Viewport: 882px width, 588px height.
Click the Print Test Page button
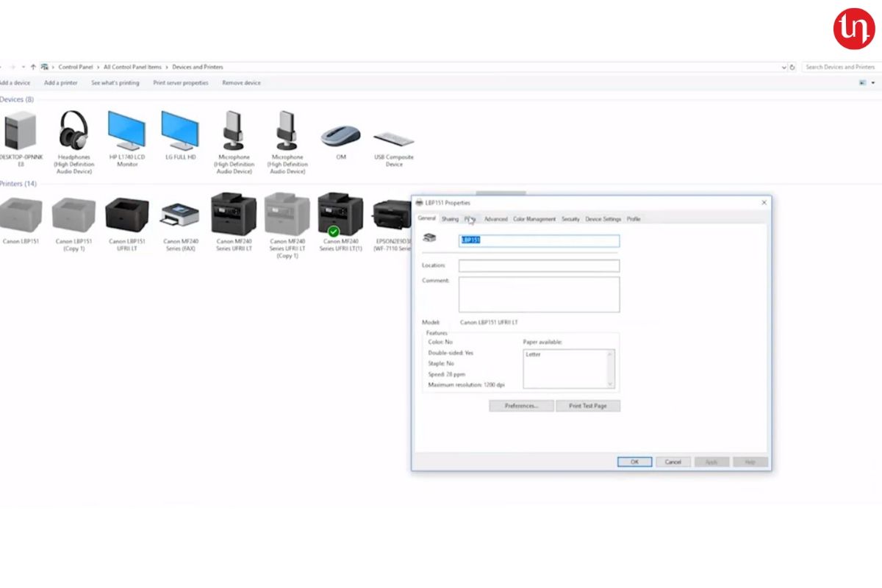pyautogui.click(x=588, y=406)
